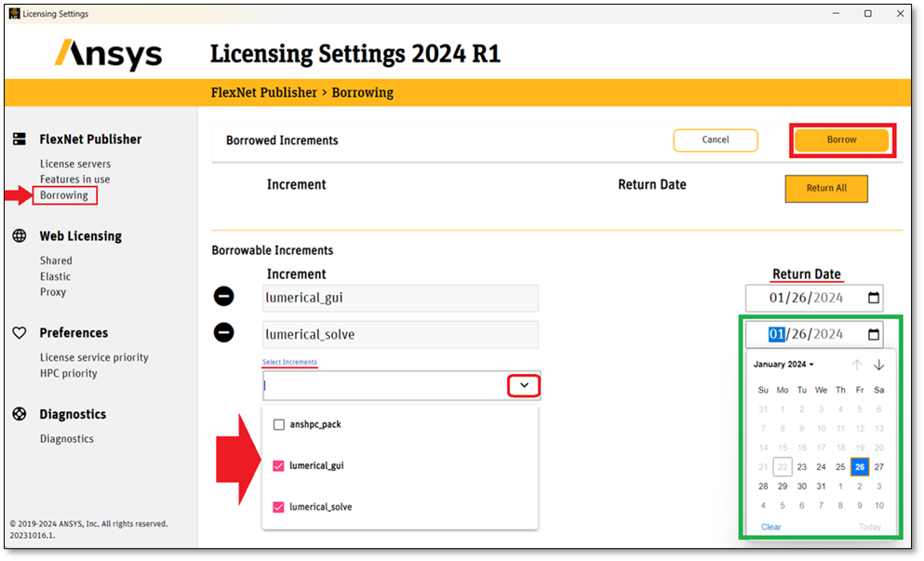Uncheck the lumerical_solve checkbox
This screenshot has width=924, height=561.
(279, 507)
